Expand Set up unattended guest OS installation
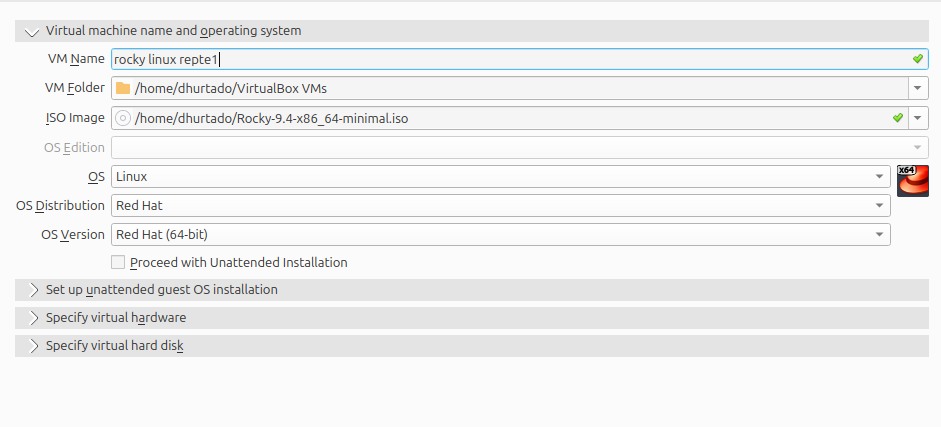941x427 pixels. (32, 290)
